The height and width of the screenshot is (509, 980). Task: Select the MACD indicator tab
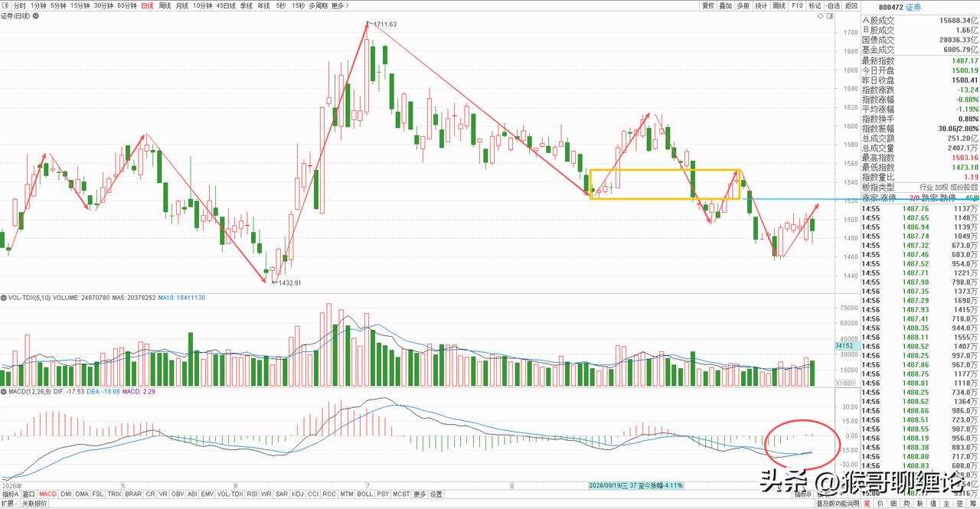coord(48,494)
